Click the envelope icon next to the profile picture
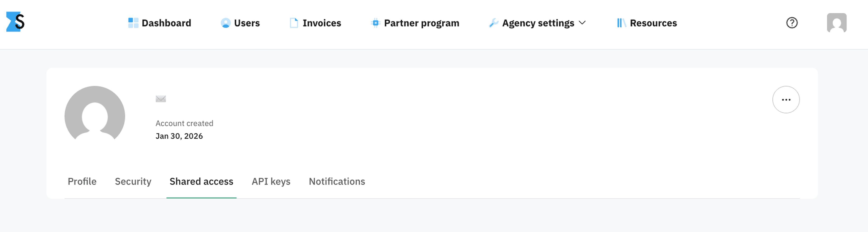This screenshot has width=868, height=232. [x=160, y=98]
